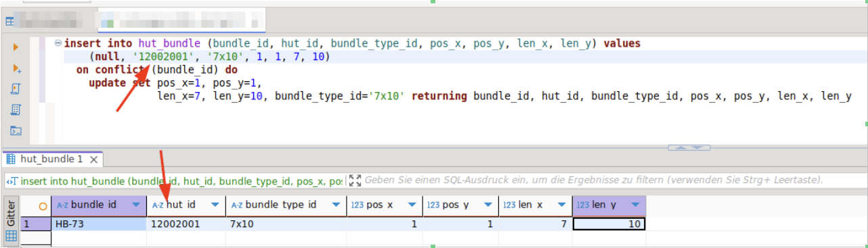Click the table icon at the top-left

click(10, 21)
